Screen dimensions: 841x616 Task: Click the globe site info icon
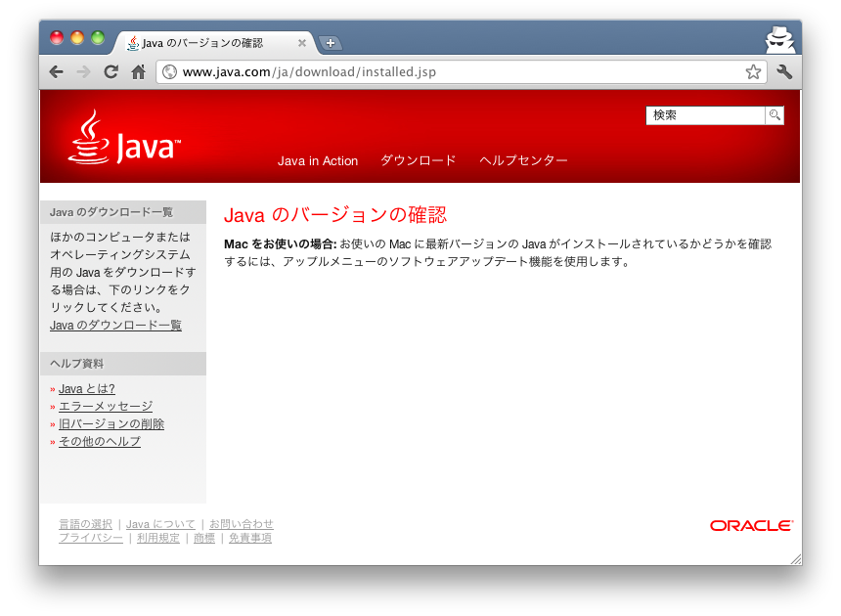[x=169, y=71]
